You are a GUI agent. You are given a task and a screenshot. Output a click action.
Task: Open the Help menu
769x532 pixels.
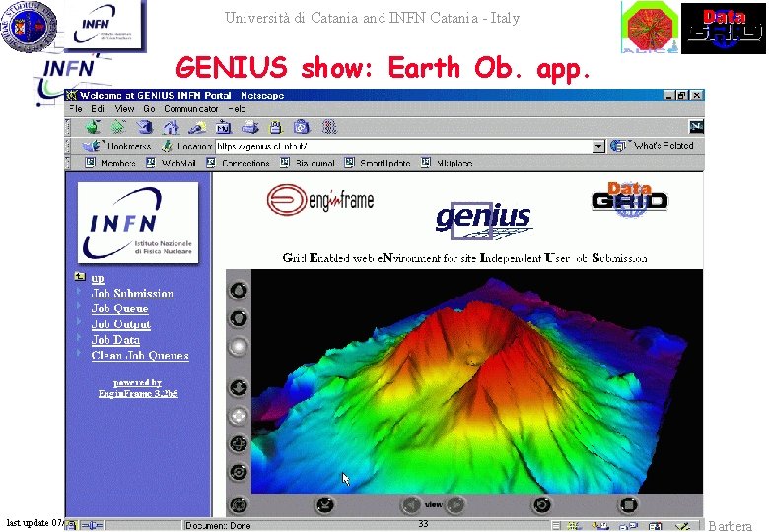click(x=237, y=108)
